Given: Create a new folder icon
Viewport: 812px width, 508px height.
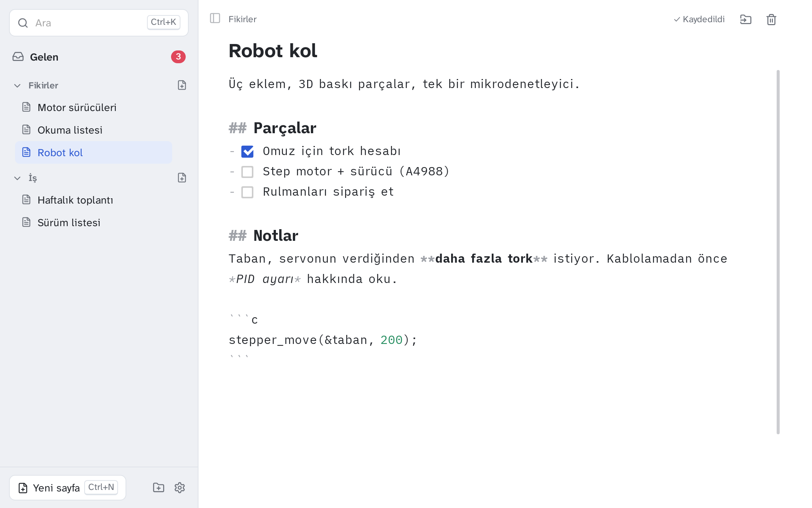Looking at the screenshot, I should click(x=159, y=488).
